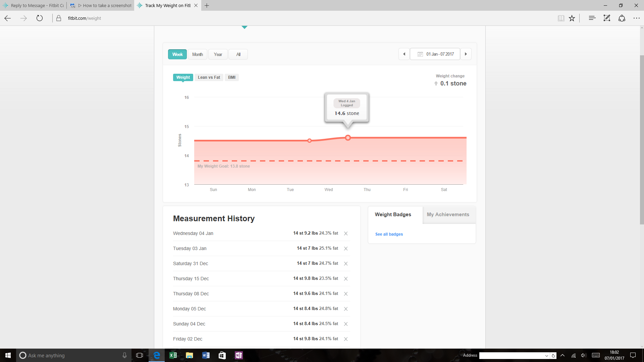
Task: Add this page to favorites with the star icon
Action: [572, 18]
